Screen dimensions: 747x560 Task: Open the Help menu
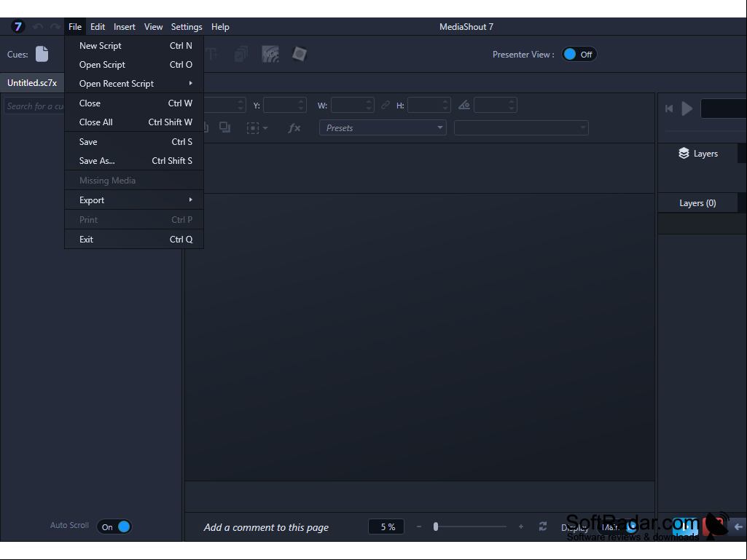220,27
